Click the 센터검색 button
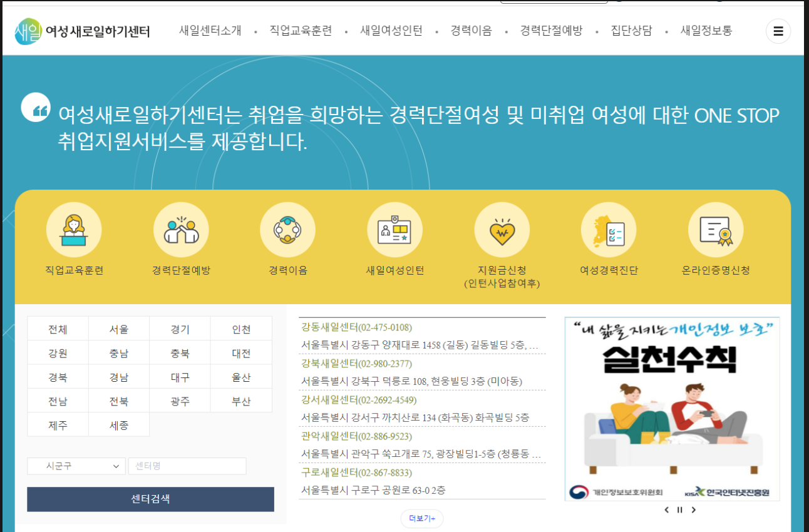Image resolution: width=809 pixels, height=532 pixels. [x=150, y=499]
